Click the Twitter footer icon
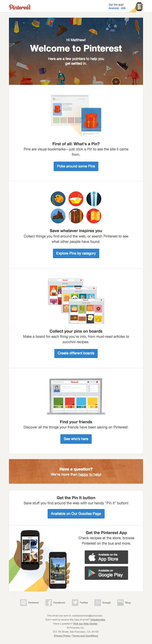 click(x=75, y=602)
